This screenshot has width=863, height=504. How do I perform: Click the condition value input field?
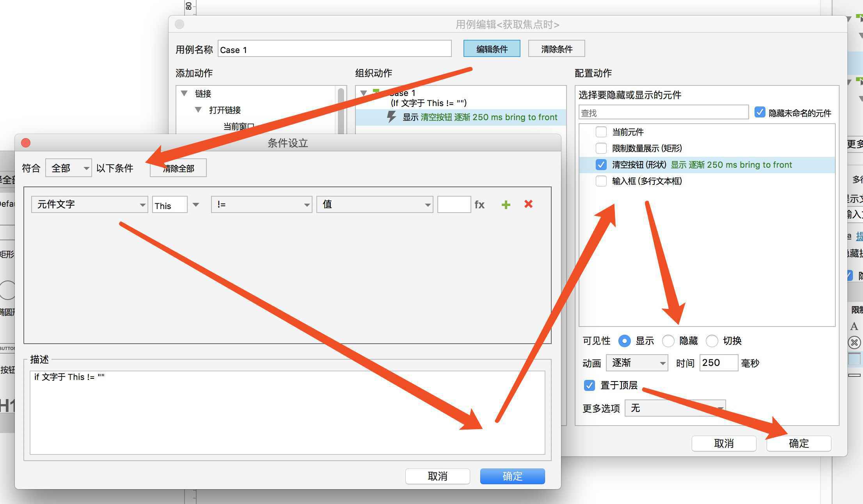click(454, 204)
